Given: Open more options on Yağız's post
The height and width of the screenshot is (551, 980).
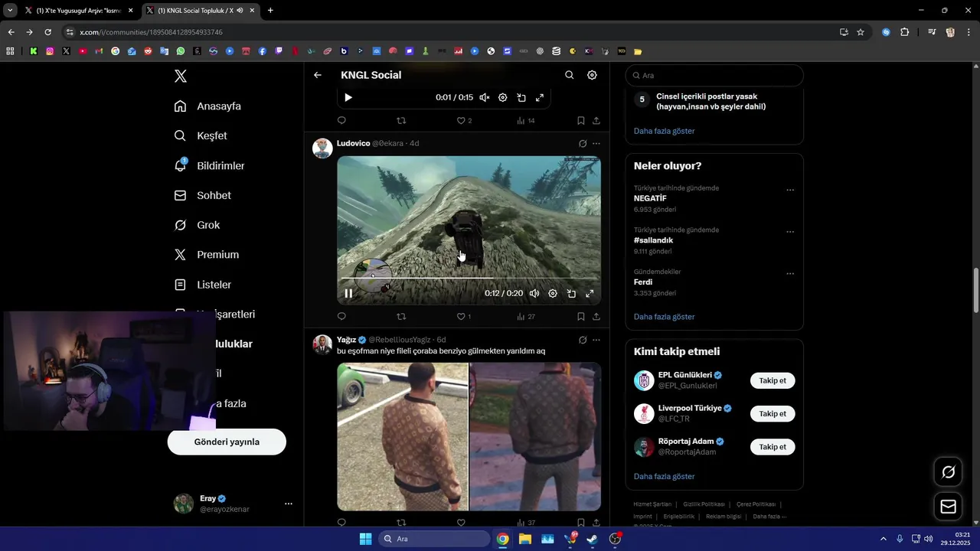Looking at the screenshot, I should click(596, 340).
